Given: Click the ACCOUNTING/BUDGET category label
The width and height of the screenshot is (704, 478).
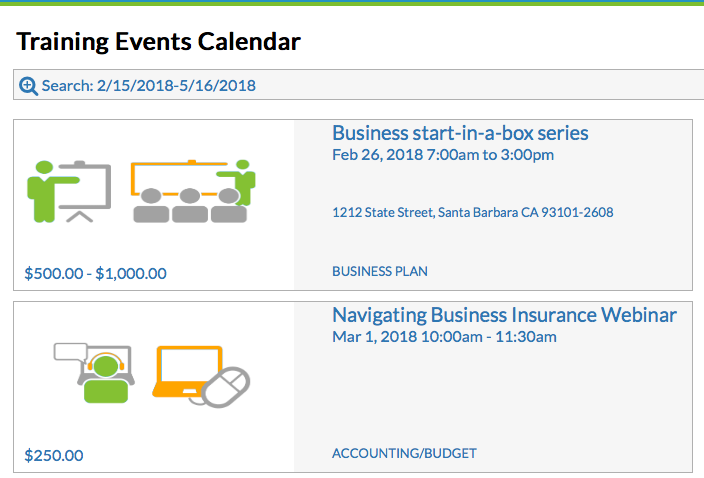Looking at the screenshot, I should coord(404,453).
